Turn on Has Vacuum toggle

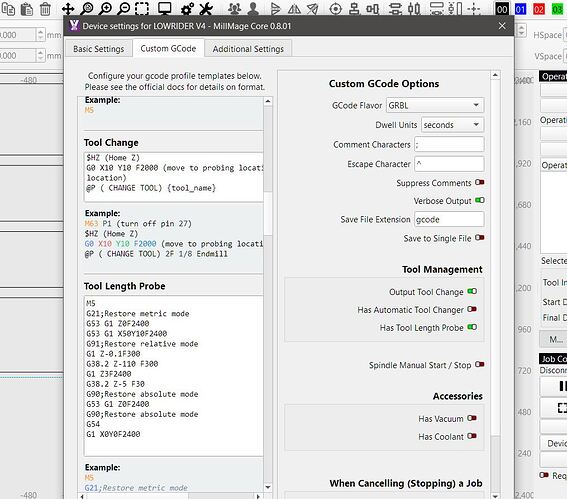472,418
